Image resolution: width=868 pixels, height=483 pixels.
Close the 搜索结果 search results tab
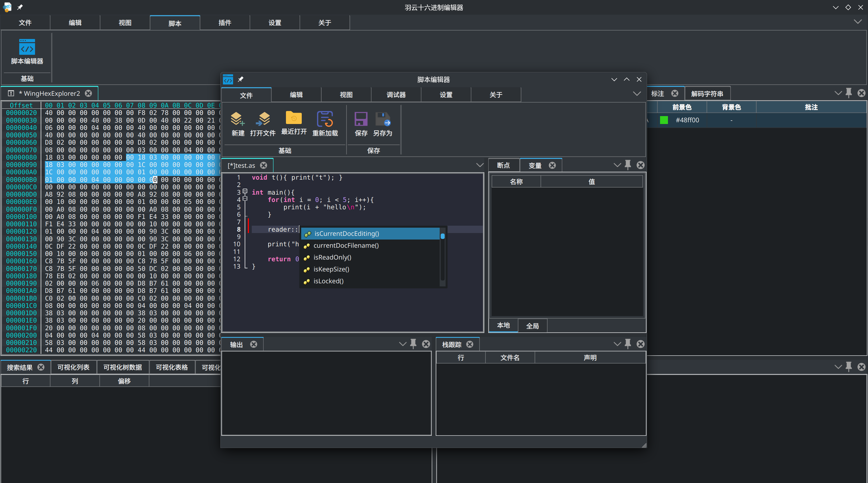coord(41,367)
